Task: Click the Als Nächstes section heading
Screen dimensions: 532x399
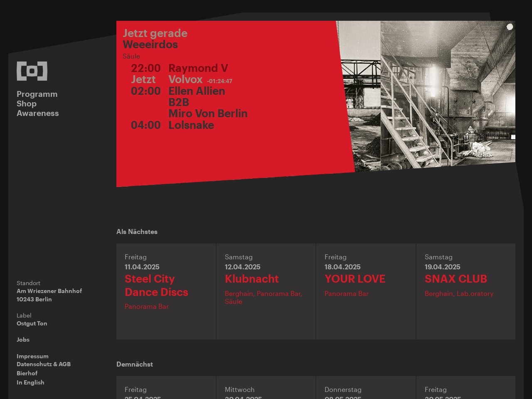Action: click(137, 232)
